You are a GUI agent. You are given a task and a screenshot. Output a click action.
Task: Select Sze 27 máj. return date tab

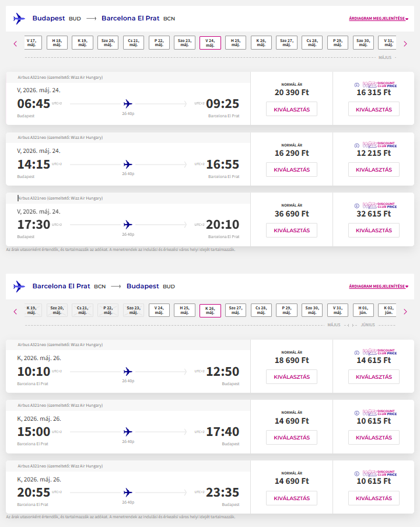pos(236,310)
